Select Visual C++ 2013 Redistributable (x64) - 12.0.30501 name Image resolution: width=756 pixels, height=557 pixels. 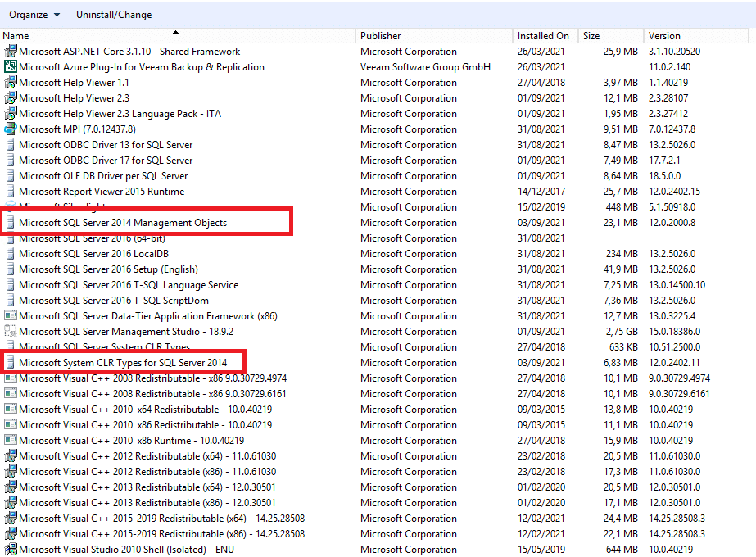click(x=147, y=487)
